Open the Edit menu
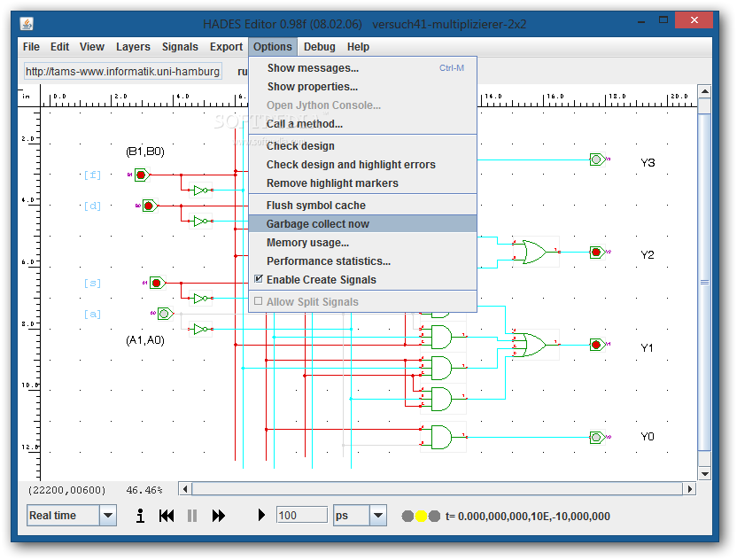 click(x=59, y=47)
